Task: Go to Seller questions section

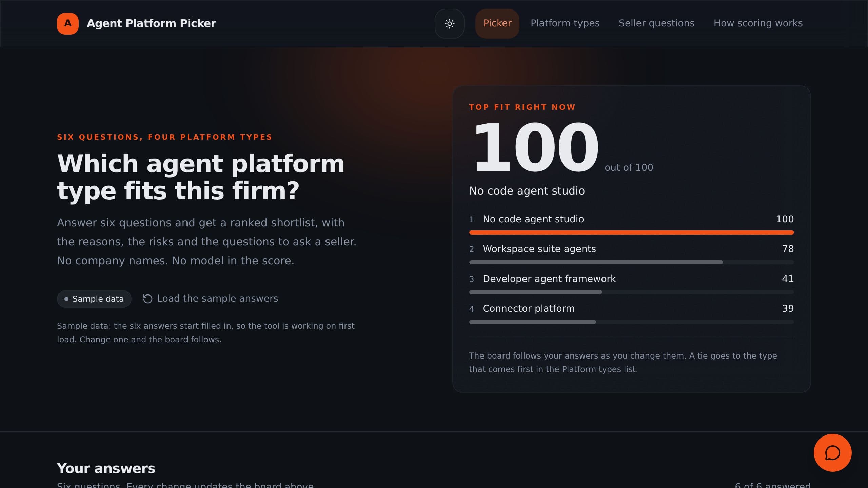Action: pyautogui.click(x=656, y=23)
